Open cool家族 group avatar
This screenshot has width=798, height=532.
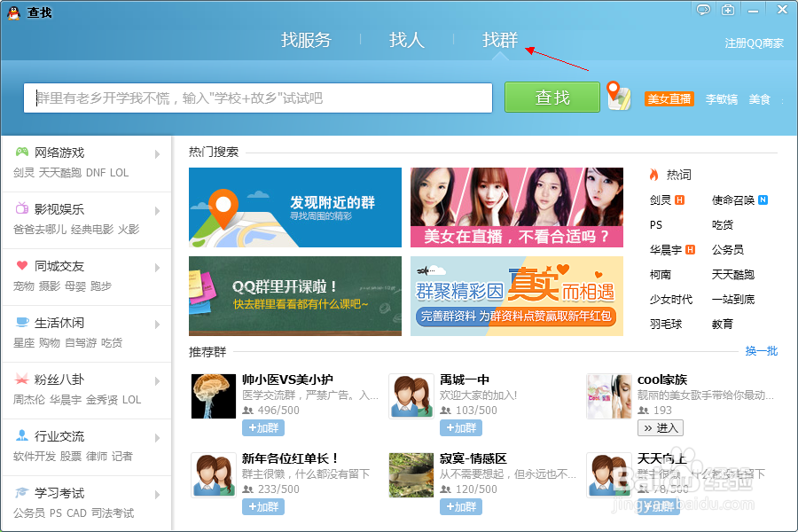(608, 396)
